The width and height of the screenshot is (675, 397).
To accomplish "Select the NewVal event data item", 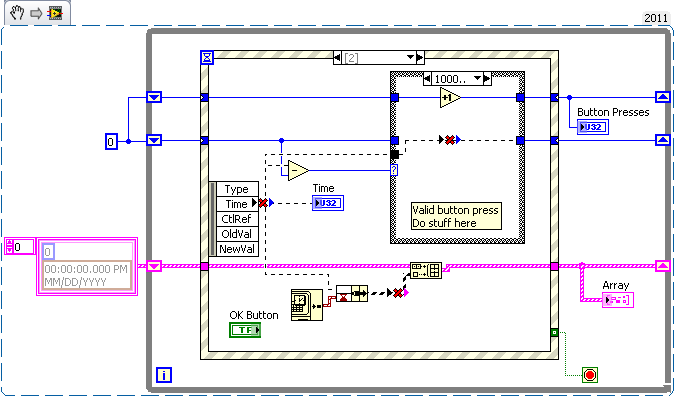I will [x=237, y=249].
